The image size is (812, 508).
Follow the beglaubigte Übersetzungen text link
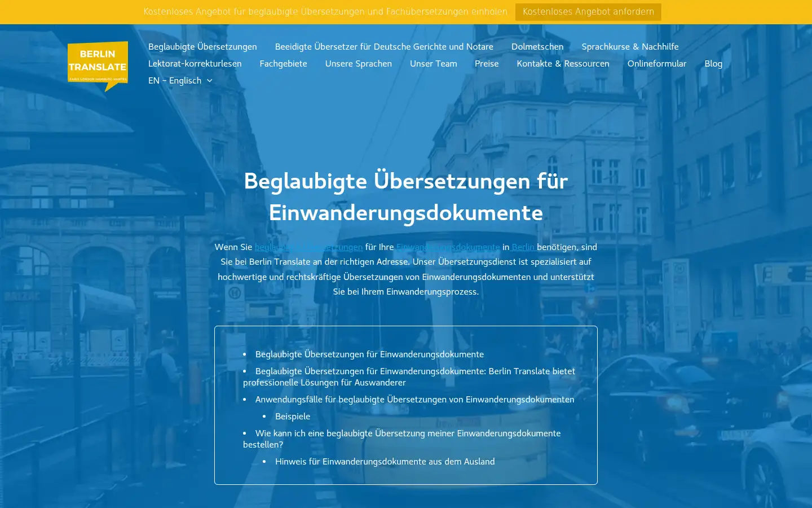[x=308, y=247]
